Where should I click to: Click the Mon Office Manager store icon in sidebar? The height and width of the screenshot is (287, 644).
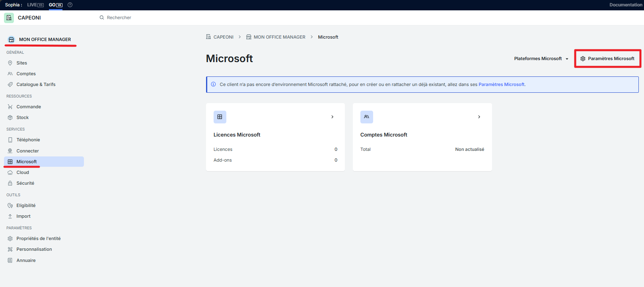(x=12, y=39)
